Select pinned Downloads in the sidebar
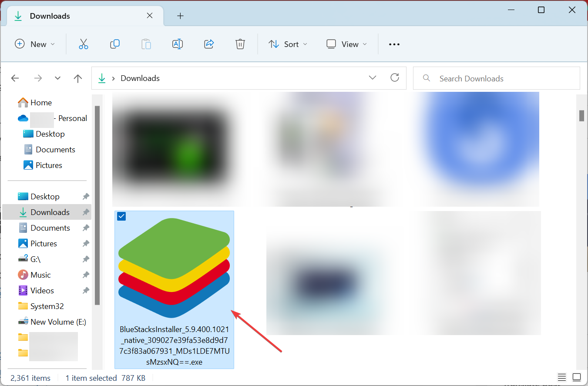The width and height of the screenshot is (588, 386). pos(47,212)
